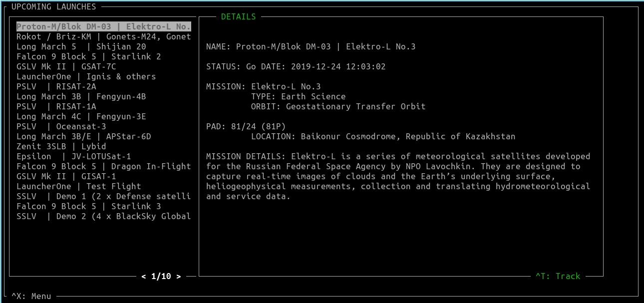This screenshot has width=644, height=303.
Task: Pick SSLV | Demo 1 defense satellite row
Action: tap(104, 196)
